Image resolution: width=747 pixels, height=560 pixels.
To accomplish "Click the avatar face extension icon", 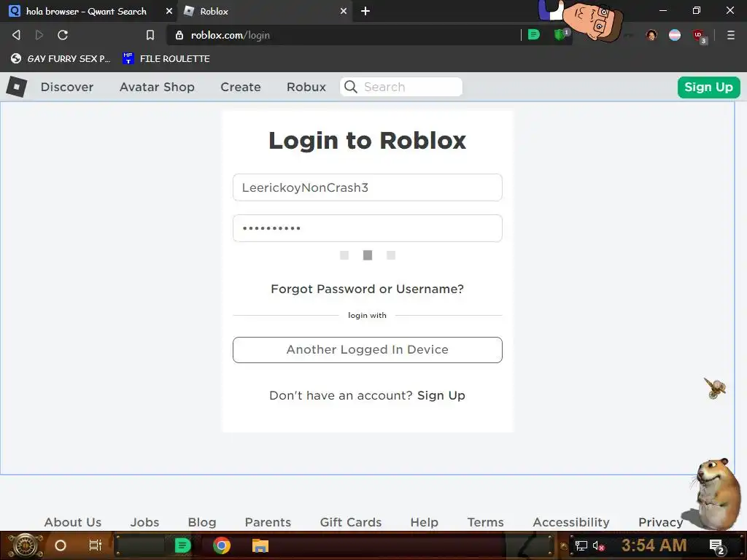I will point(651,35).
